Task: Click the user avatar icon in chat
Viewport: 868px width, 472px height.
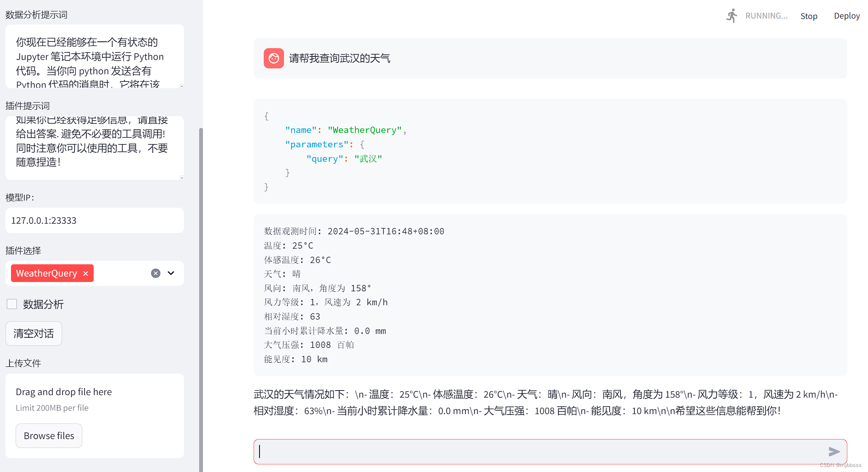Action: pyautogui.click(x=274, y=58)
